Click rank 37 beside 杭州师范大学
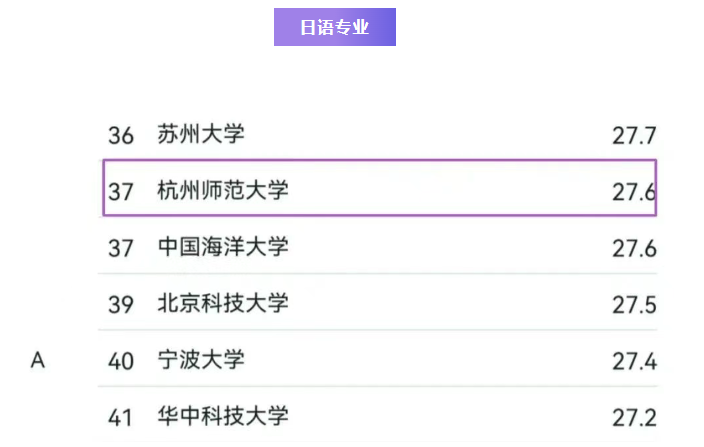 [x=121, y=190]
